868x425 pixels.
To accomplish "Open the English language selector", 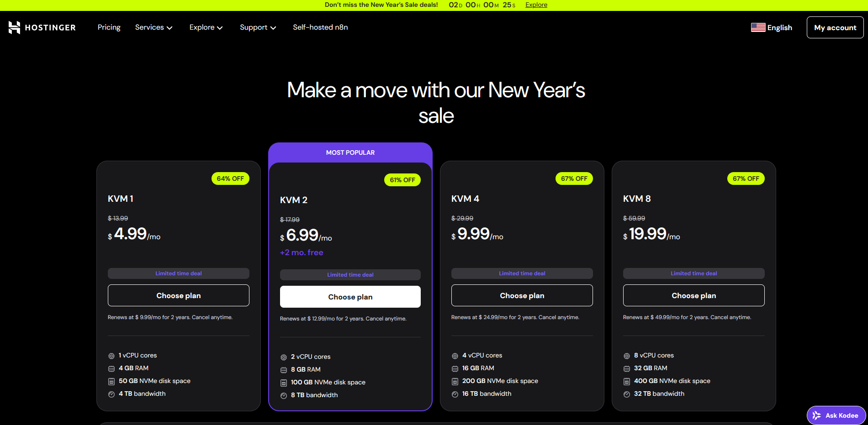I will (x=772, y=27).
